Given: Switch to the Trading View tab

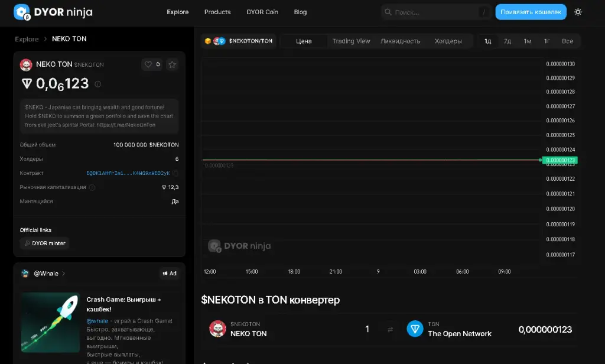Looking at the screenshot, I should (351, 41).
